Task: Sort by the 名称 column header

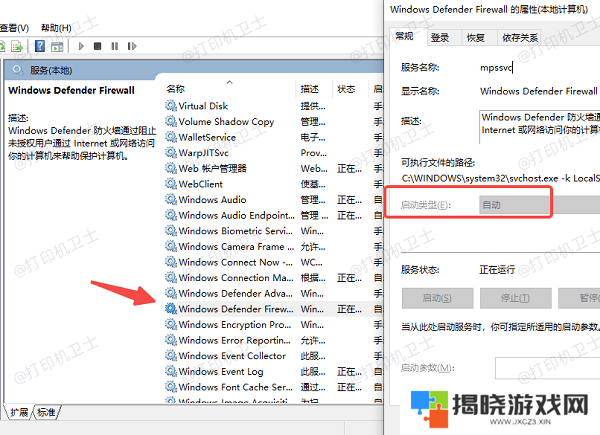Action: (x=230, y=89)
